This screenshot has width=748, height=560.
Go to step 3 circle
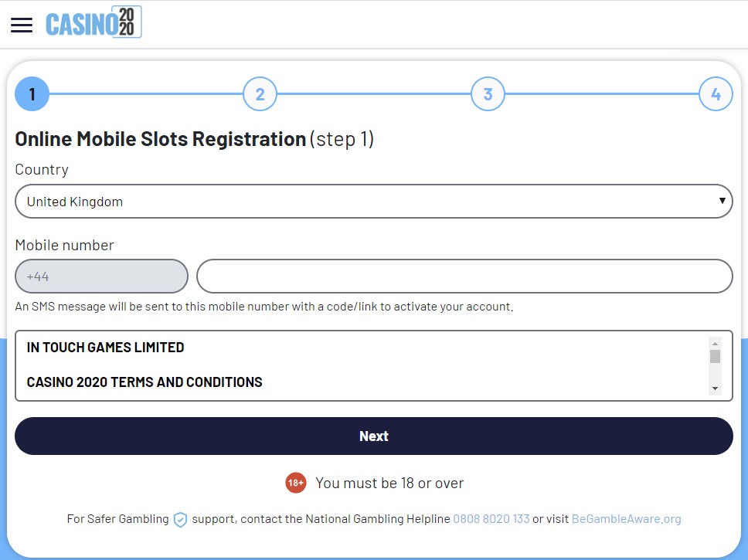click(x=488, y=94)
